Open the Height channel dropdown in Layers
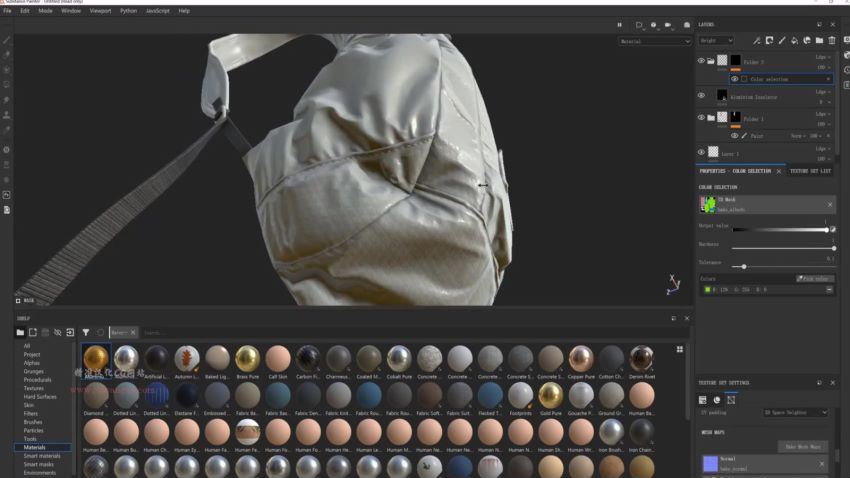 point(716,41)
